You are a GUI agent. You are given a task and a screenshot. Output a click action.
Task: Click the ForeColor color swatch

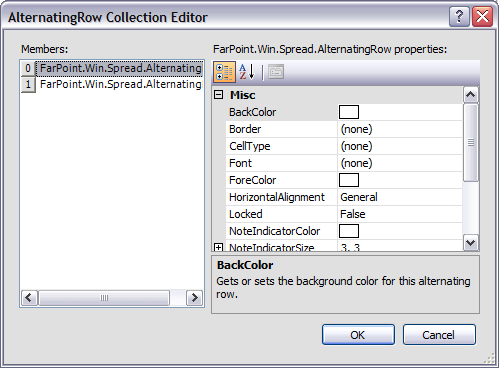tap(349, 180)
